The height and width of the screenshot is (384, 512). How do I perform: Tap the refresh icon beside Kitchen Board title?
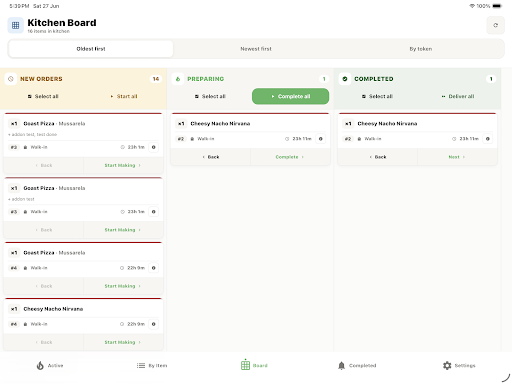pyautogui.click(x=495, y=25)
